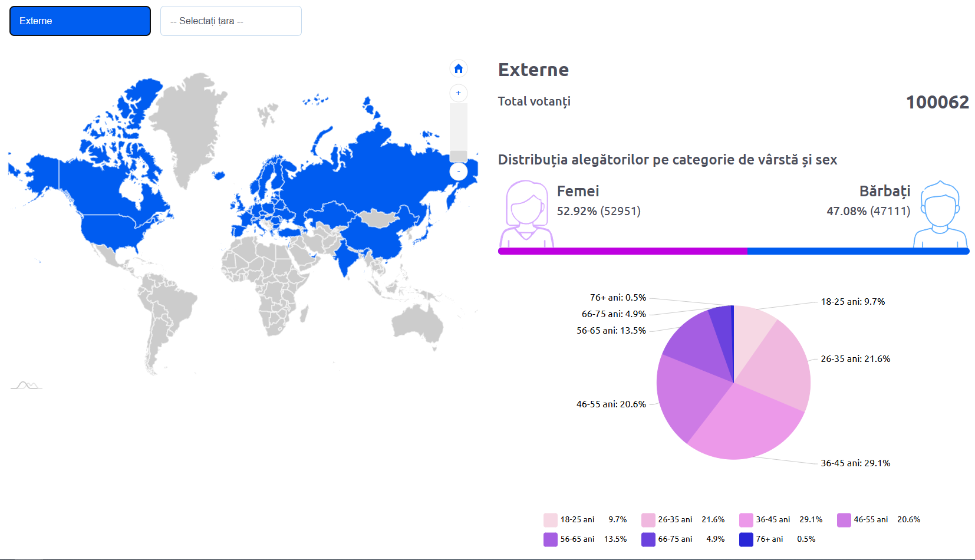Click the amCharts logo under the map
The height and width of the screenshot is (560, 975).
point(27,386)
